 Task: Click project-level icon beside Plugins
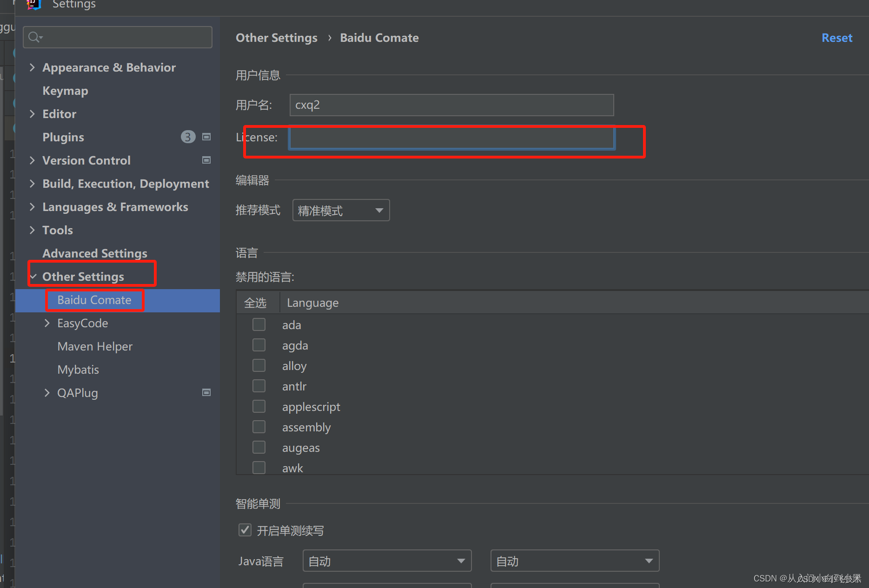206,137
